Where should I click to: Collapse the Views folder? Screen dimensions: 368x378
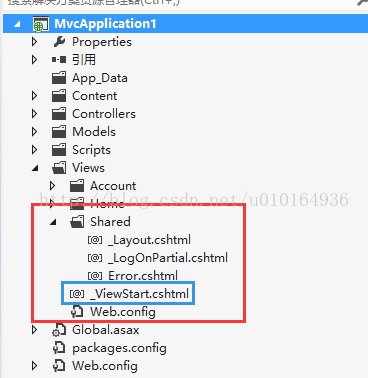tap(35, 169)
